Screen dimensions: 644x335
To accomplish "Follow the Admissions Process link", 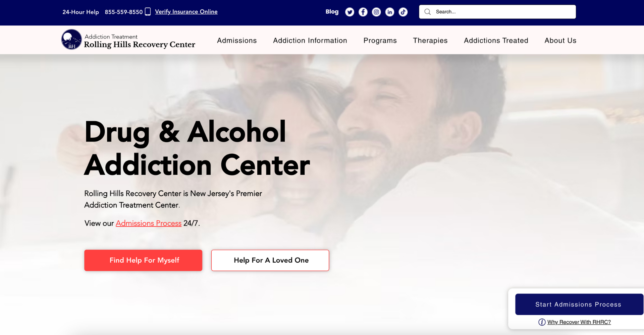I will tap(149, 223).
